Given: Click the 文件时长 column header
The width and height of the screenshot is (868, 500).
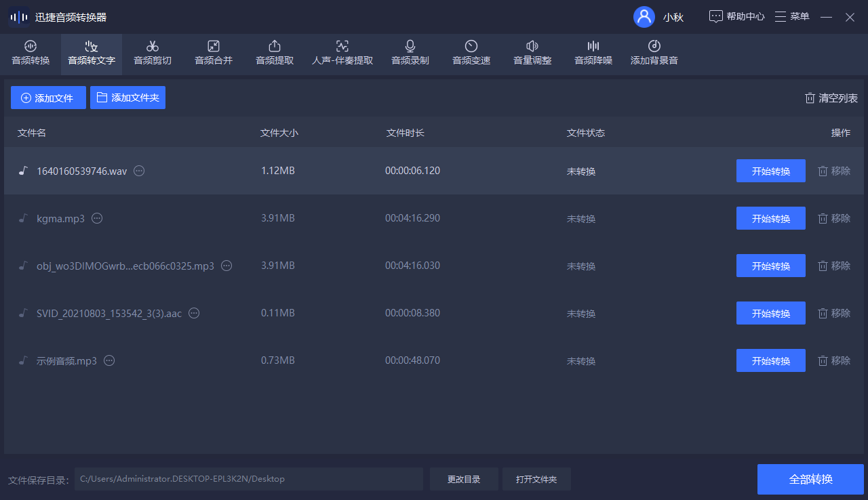Looking at the screenshot, I should tap(406, 133).
